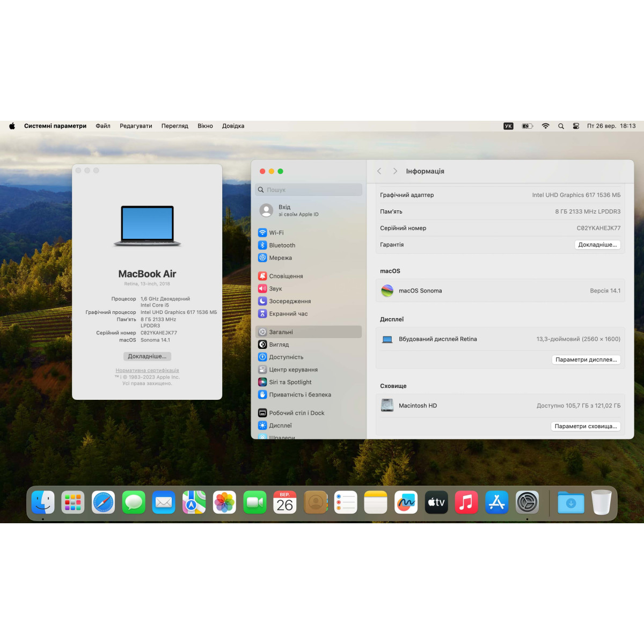This screenshot has width=644, height=644.
Task: Click the battery status icon
Action: [528, 126]
